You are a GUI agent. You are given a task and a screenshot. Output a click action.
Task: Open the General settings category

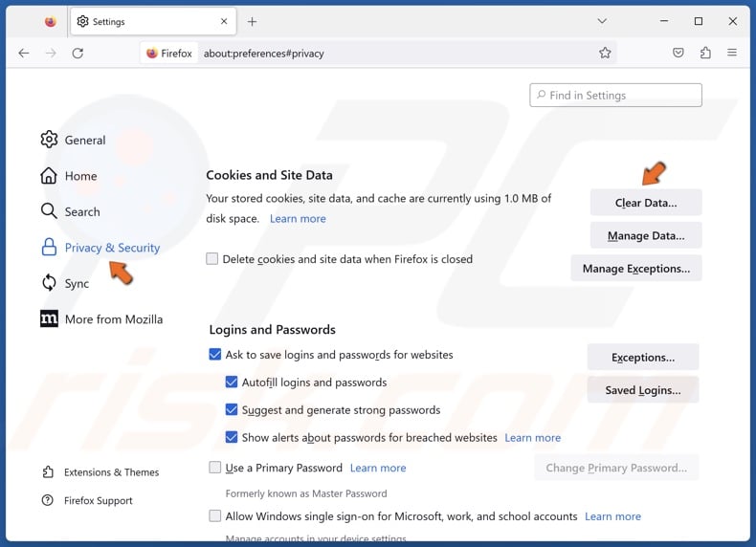click(x=74, y=140)
